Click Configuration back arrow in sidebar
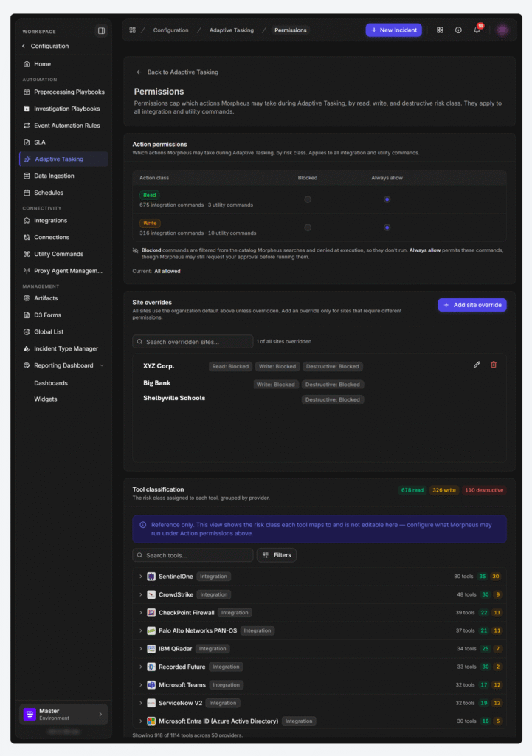Image resolution: width=532 pixels, height=756 pixels. (24, 47)
